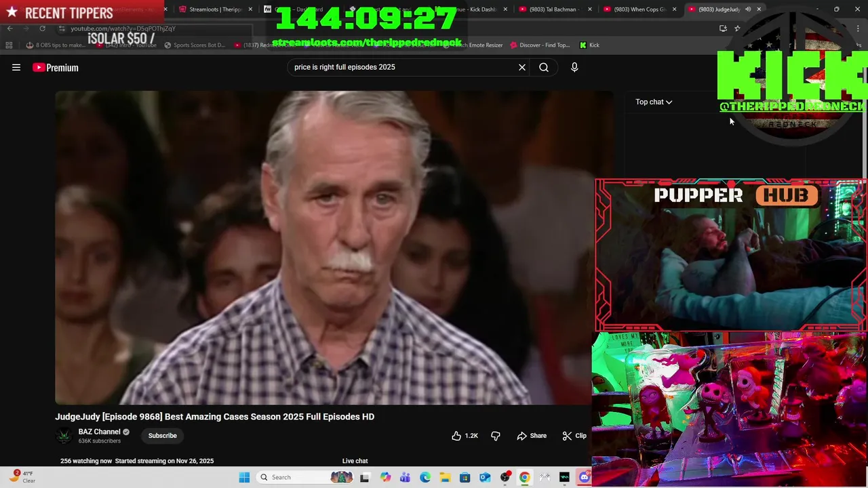This screenshot has height=488, width=868.
Task: Switch to the When Cops Go tab
Action: 639,9
